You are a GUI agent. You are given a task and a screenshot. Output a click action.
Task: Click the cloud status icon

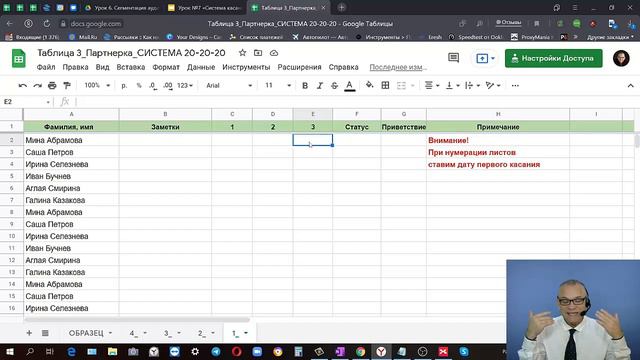[x=274, y=53]
